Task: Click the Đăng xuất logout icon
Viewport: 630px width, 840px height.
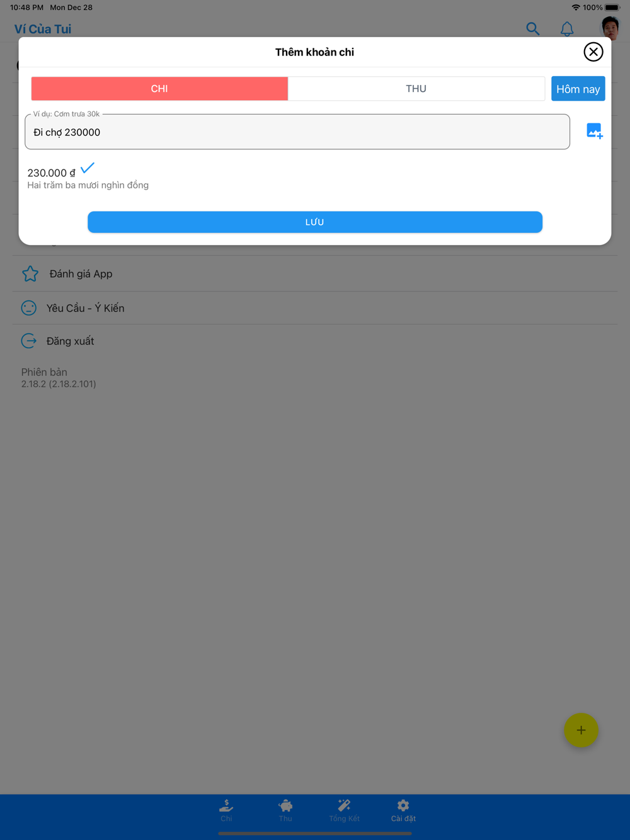Action: (x=29, y=341)
